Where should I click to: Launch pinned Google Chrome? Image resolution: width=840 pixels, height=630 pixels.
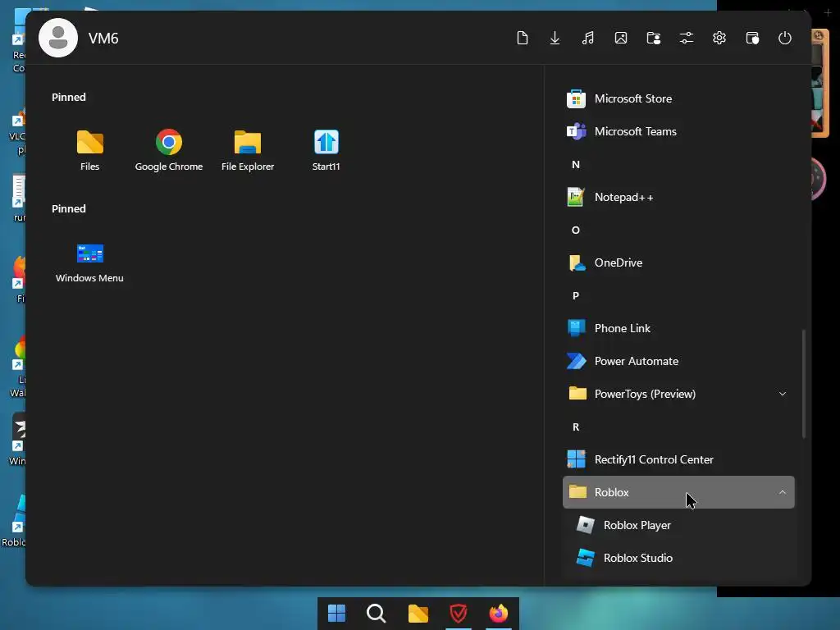169,150
